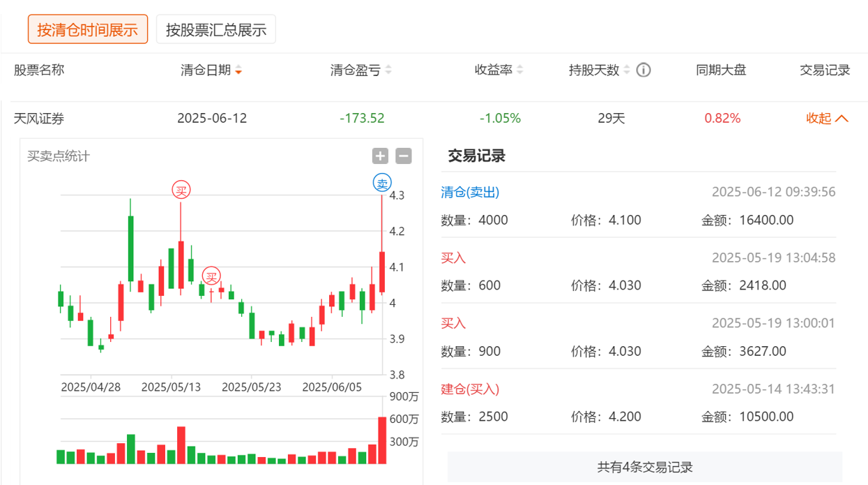
Task: Click clearing date 2025-06-12 cell
Action: click(212, 118)
